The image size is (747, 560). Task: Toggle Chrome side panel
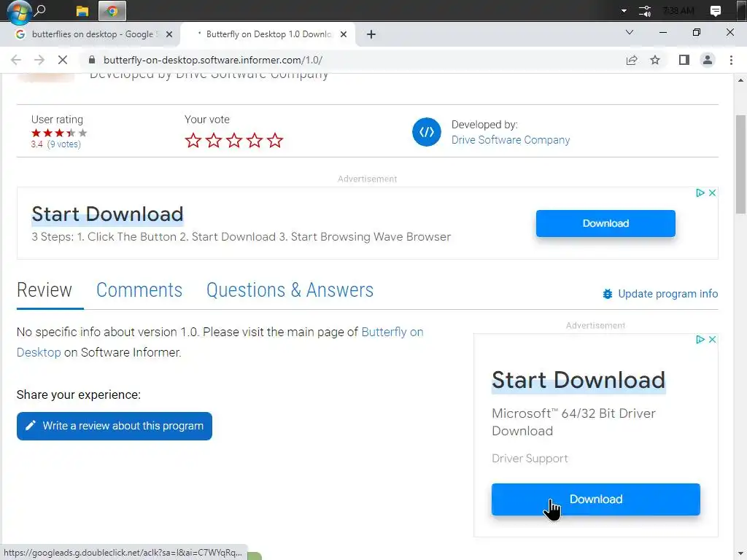684,60
